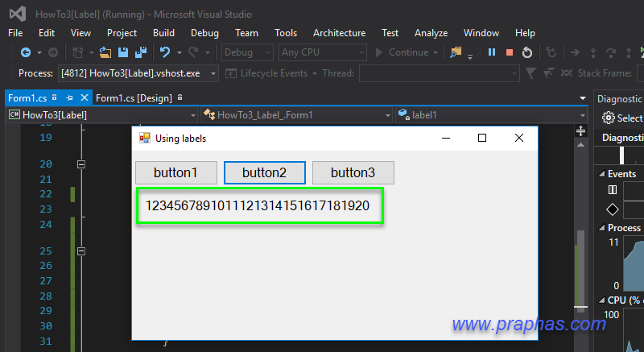
Task: Collapse code region at line 25
Action: [81, 251]
